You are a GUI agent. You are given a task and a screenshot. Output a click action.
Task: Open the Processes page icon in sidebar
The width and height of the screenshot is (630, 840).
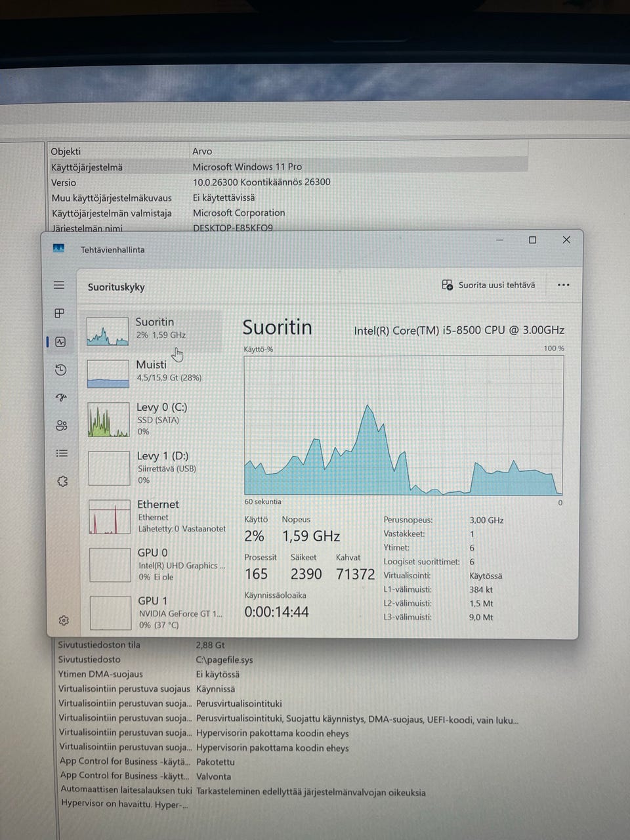point(60,313)
